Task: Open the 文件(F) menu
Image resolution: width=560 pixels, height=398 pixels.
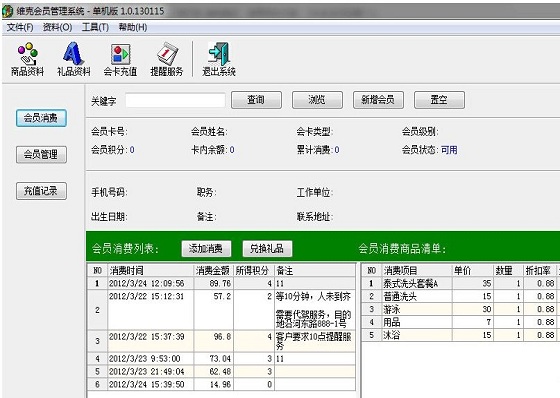Action: pos(20,28)
